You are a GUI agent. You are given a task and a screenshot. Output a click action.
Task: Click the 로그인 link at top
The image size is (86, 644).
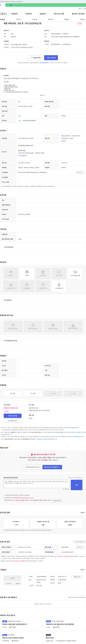click(x=80, y=8)
